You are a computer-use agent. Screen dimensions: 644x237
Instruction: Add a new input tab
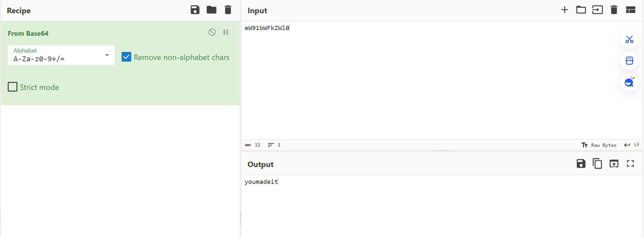click(564, 10)
